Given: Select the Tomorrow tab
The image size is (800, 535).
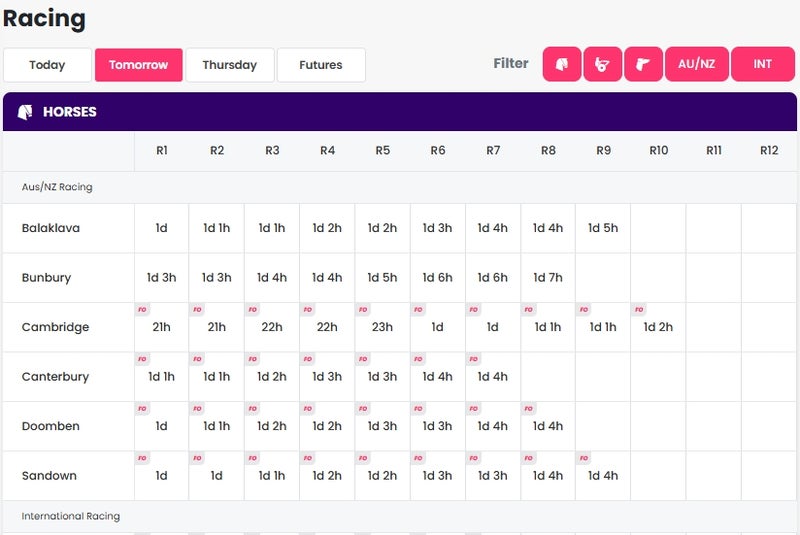Looking at the screenshot, I should coord(138,65).
